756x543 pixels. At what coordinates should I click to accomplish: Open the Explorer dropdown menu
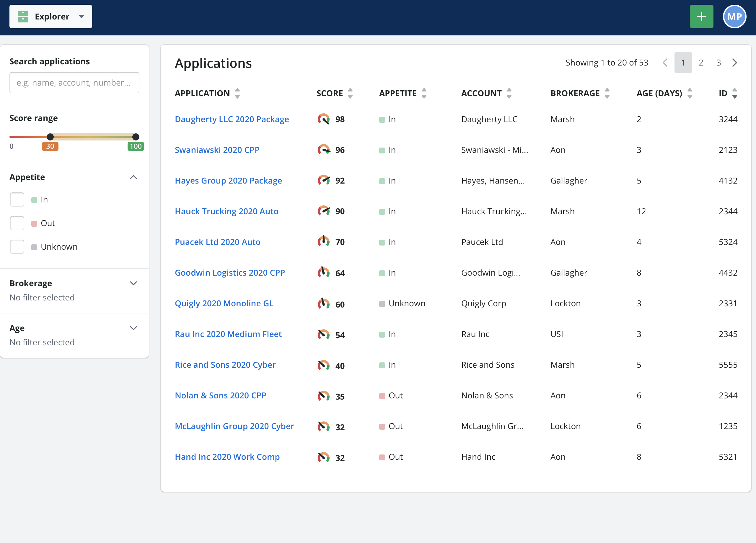click(51, 17)
